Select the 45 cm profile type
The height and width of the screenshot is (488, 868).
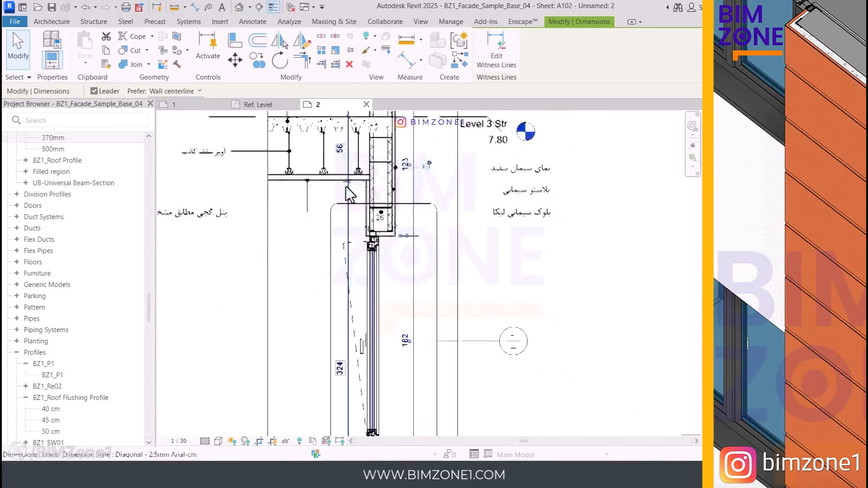point(51,420)
